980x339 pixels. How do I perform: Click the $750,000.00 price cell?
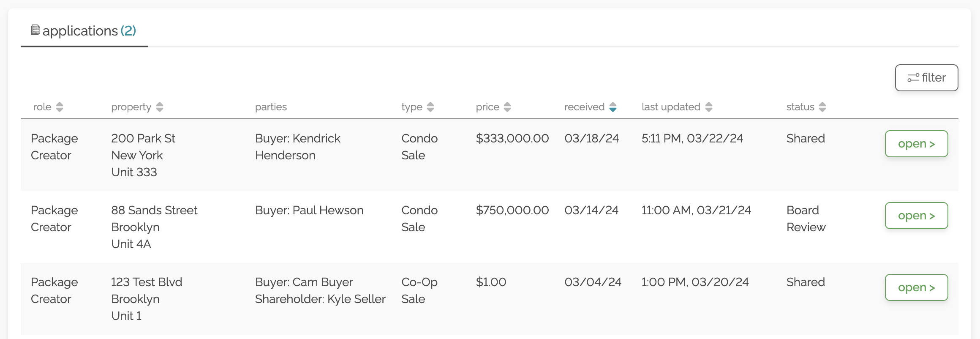tap(512, 210)
